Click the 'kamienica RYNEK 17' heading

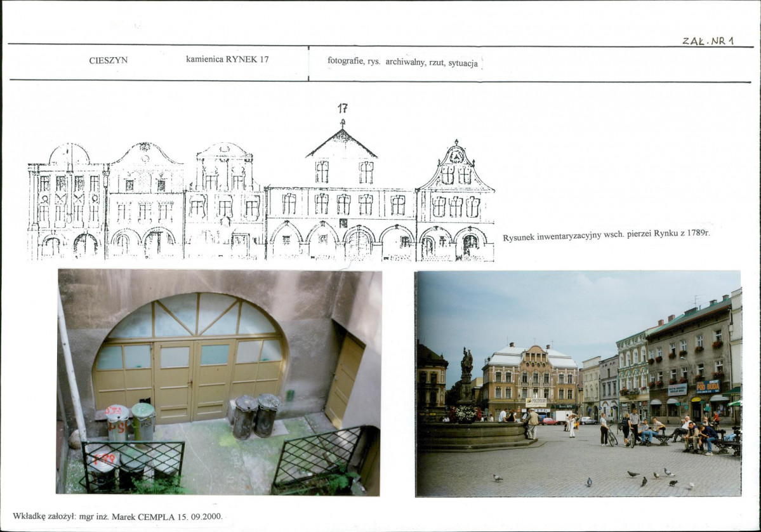point(227,59)
